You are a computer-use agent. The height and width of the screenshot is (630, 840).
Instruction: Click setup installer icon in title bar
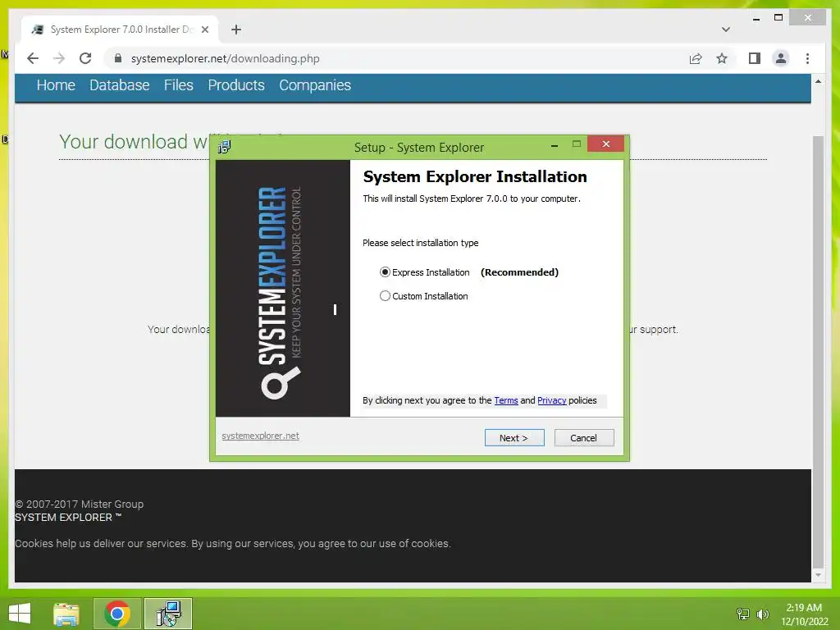coord(225,146)
